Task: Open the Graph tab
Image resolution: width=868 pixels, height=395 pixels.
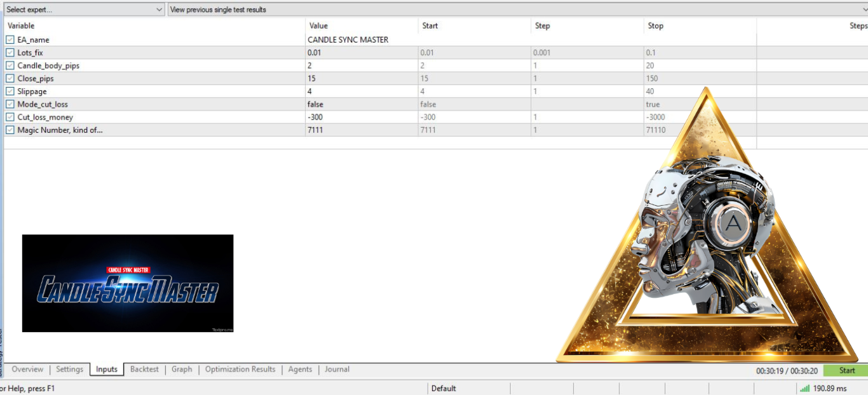Action: (182, 370)
